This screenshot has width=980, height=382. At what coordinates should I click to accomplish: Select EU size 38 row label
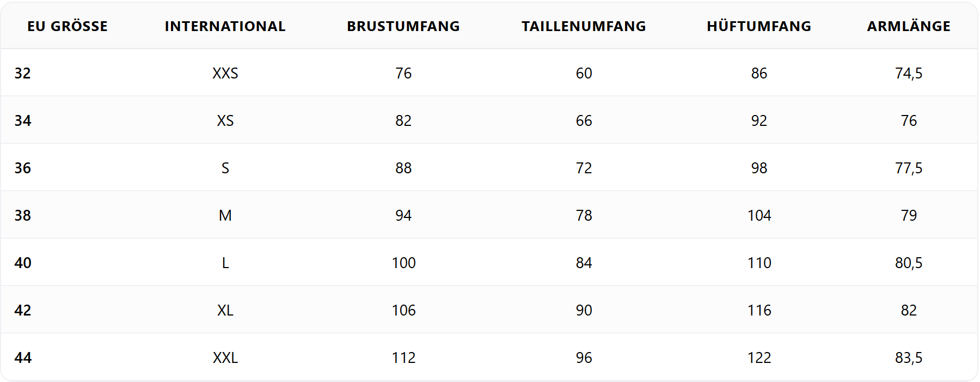click(23, 215)
